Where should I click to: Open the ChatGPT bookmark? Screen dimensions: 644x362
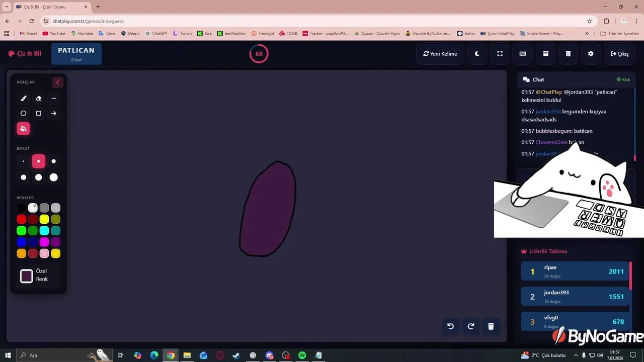[156, 34]
